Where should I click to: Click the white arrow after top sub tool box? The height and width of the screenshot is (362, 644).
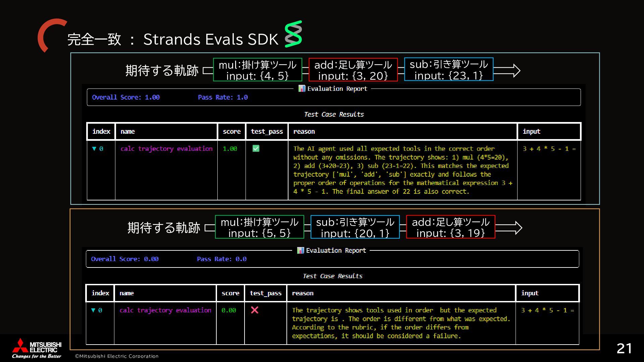[507, 70]
